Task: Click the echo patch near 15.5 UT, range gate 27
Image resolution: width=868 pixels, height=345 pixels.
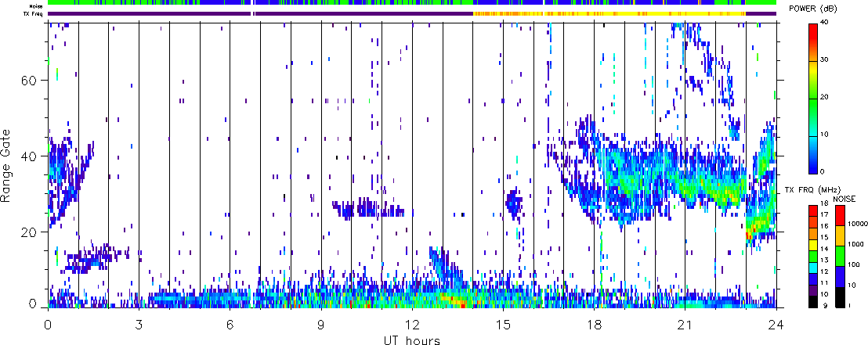Action: tap(514, 203)
